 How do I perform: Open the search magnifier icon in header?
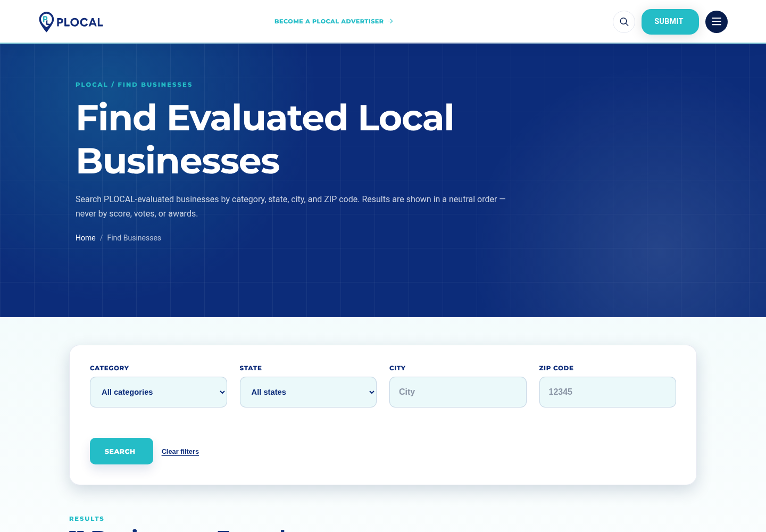(x=624, y=22)
